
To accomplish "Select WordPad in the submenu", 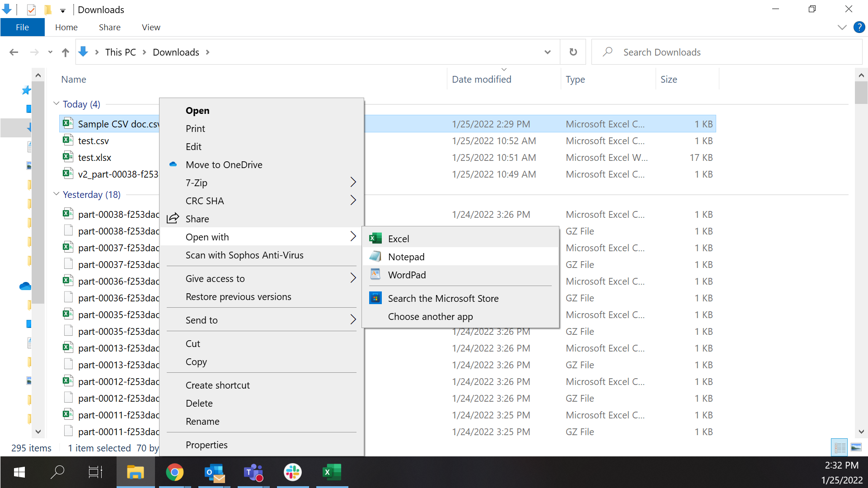I will pos(407,275).
